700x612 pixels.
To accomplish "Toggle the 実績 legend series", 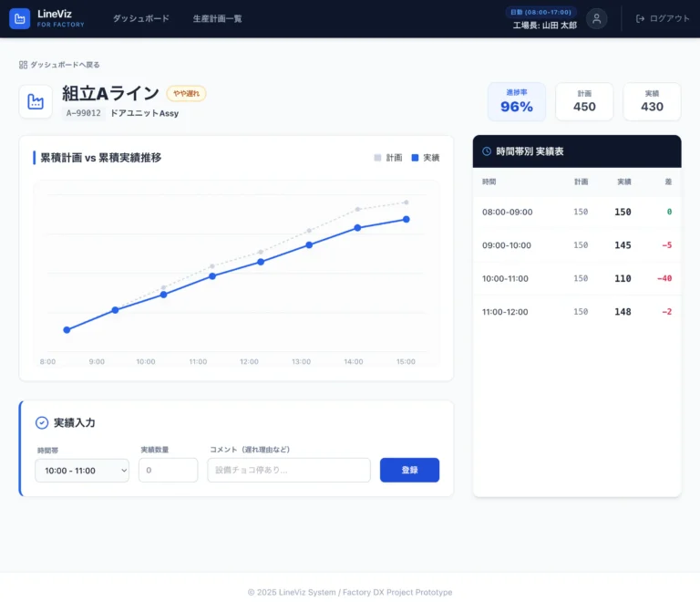I will click(426, 158).
